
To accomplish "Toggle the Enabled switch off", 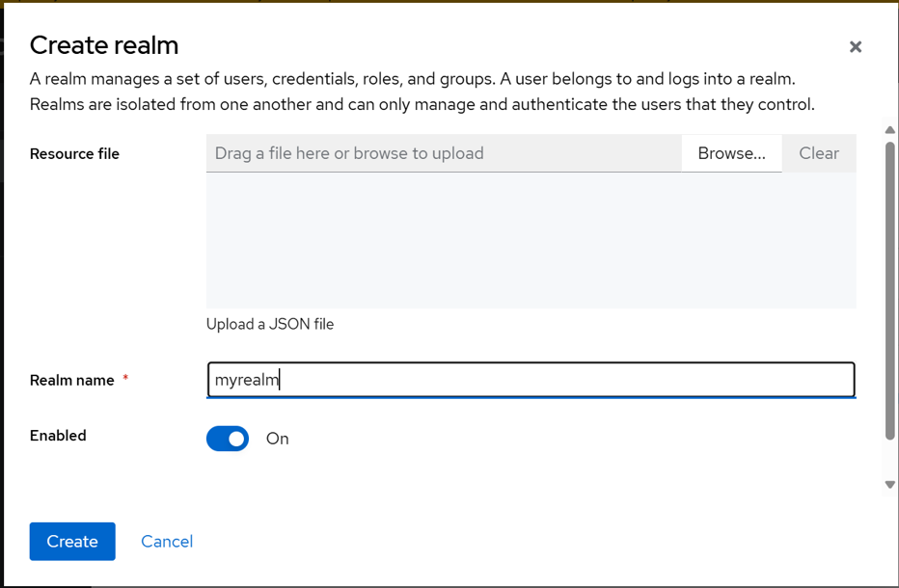I will tap(228, 439).
